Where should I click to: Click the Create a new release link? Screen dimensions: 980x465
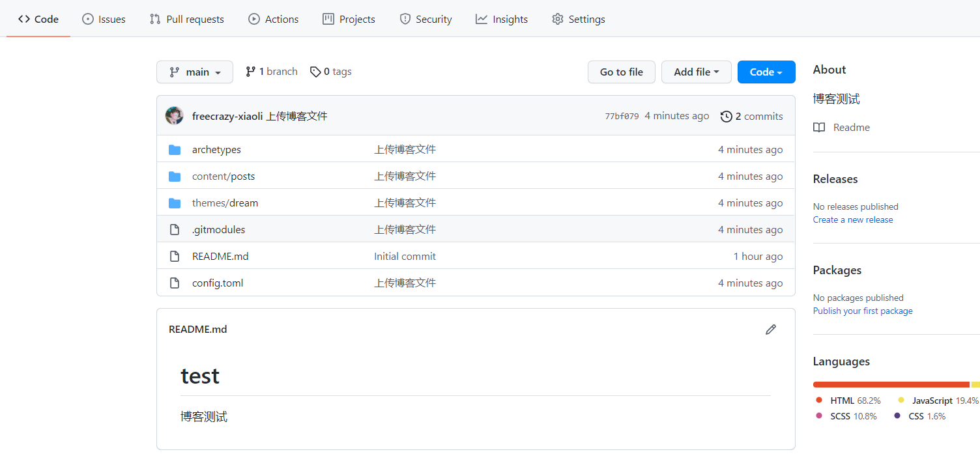[x=852, y=220]
